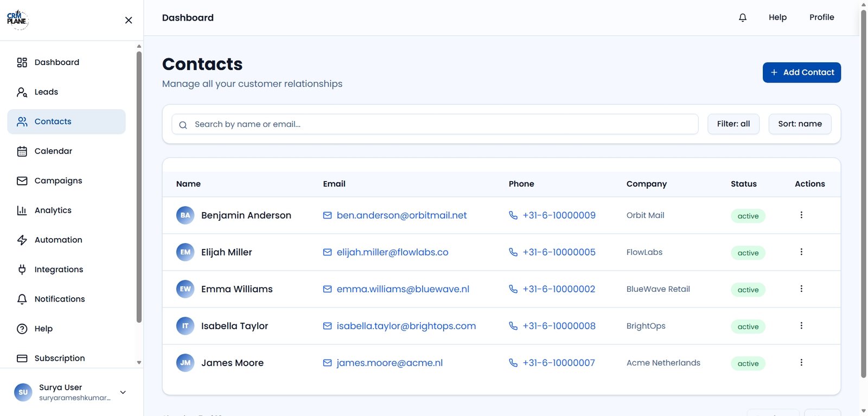Click the Add Contact button
The image size is (868, 416).
click(801, 73)
